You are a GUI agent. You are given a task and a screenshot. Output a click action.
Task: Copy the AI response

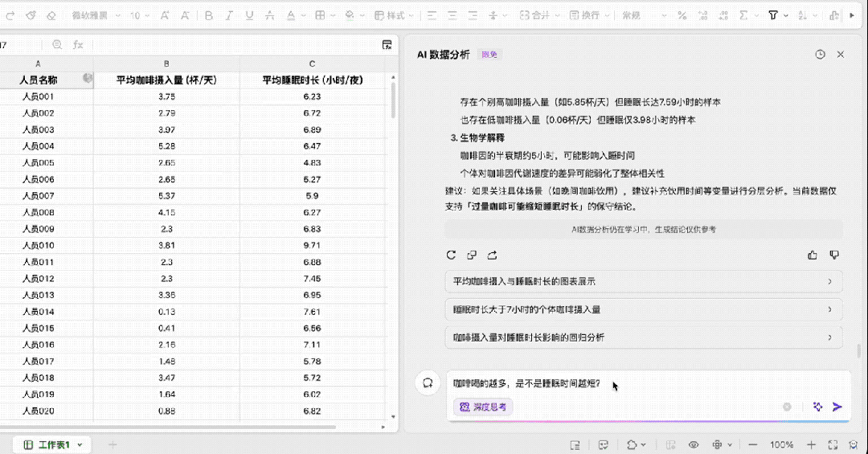click(472, 255)
